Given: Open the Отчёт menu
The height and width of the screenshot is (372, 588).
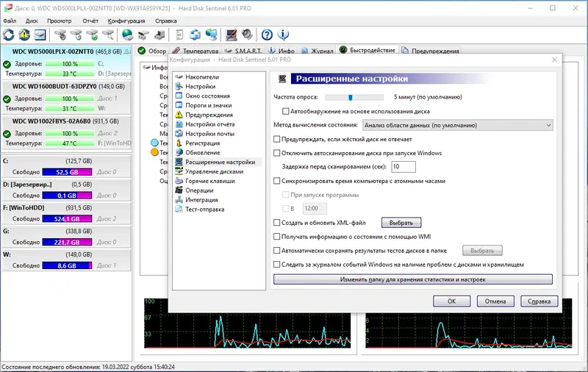Looking at the screenshot, I should coord(90,21).
